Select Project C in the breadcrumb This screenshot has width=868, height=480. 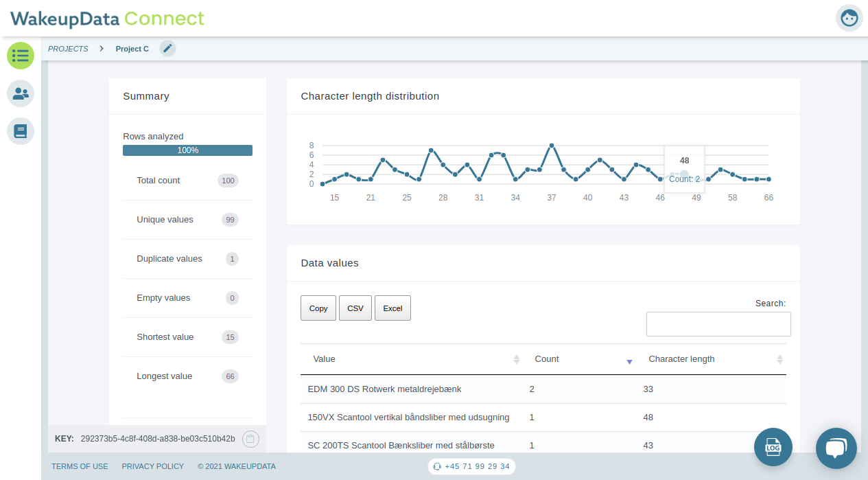pyautogui.click(x=132, y=49)
